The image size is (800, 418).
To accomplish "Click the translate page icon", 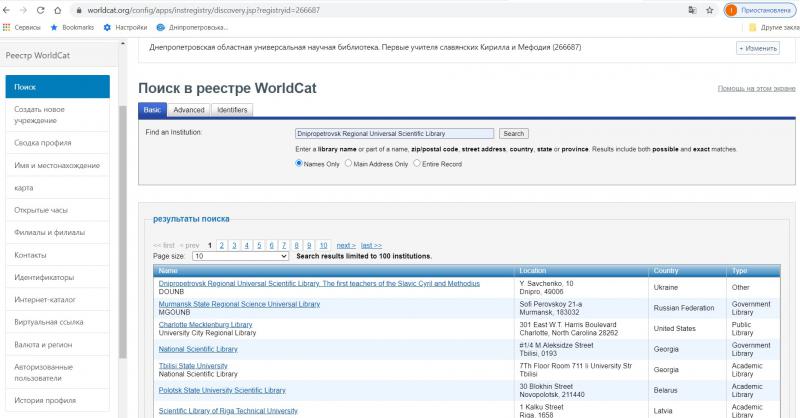I will click(x=692, y=10).
